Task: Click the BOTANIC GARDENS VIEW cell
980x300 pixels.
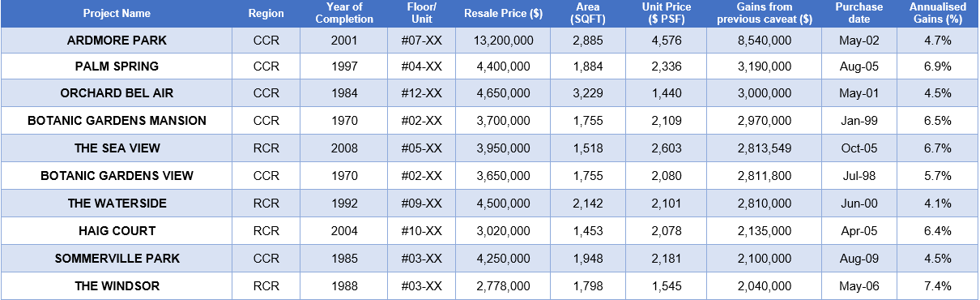Action: [x=117, y=176]
